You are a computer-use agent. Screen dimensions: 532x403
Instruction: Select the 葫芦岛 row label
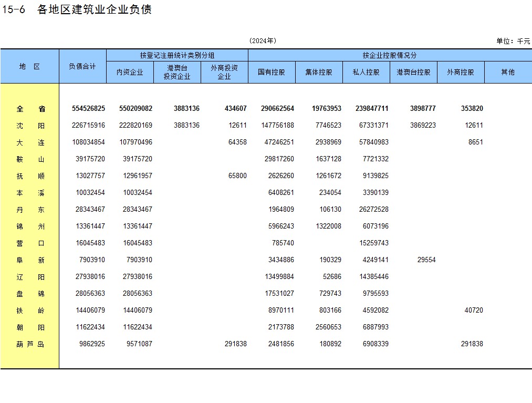30,344
